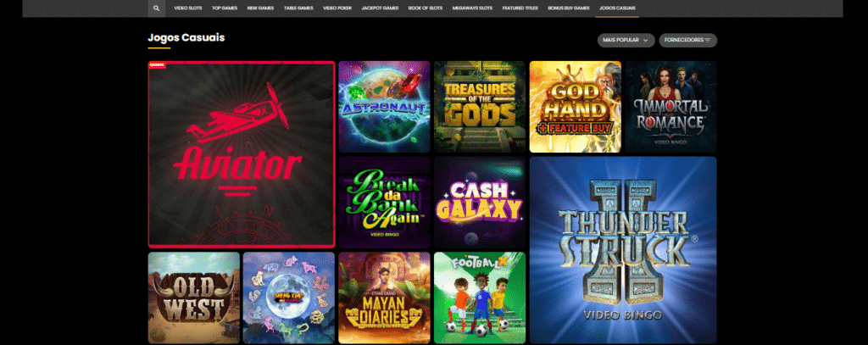
Task: Expand the Mais Popular sort dropdown
Action: pos(626,41)
